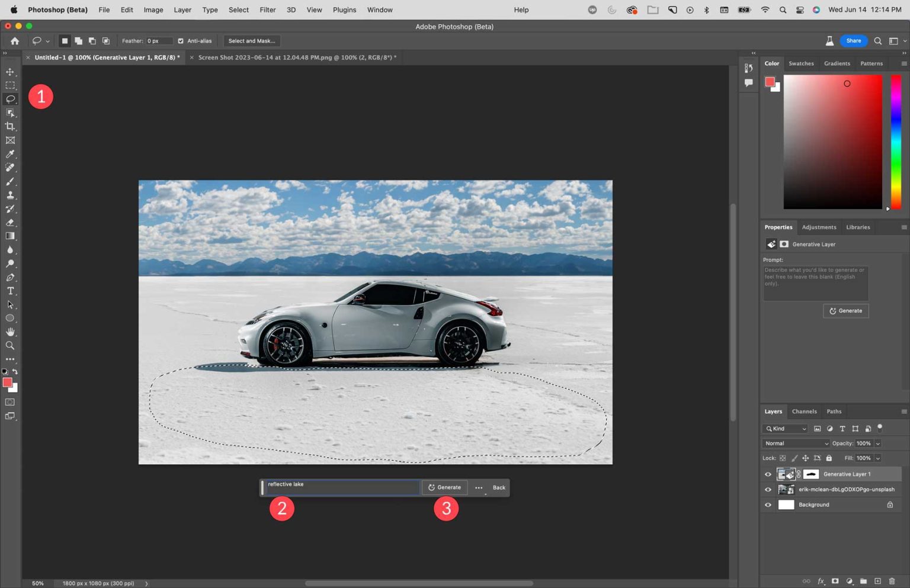910x588 pixels.
Task: Open the Create New Layer icon
Action: [878, 581]
